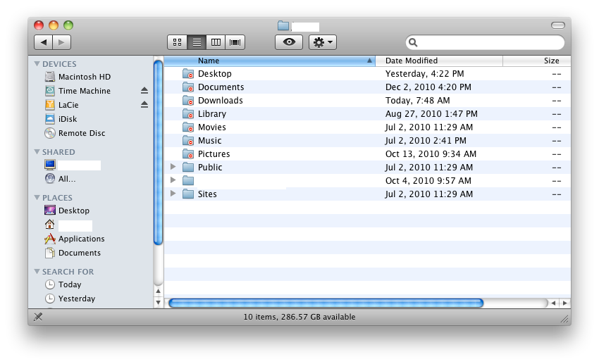Switch to list view
Screen dimensions: 599x364
197,42
